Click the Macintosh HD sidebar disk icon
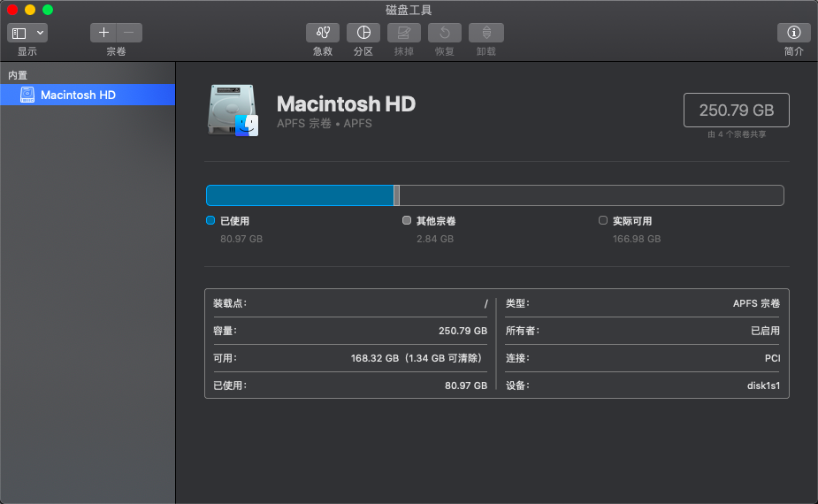Image resolution: width=818 pixels, height=504 pixels. [x=27, y=95]
